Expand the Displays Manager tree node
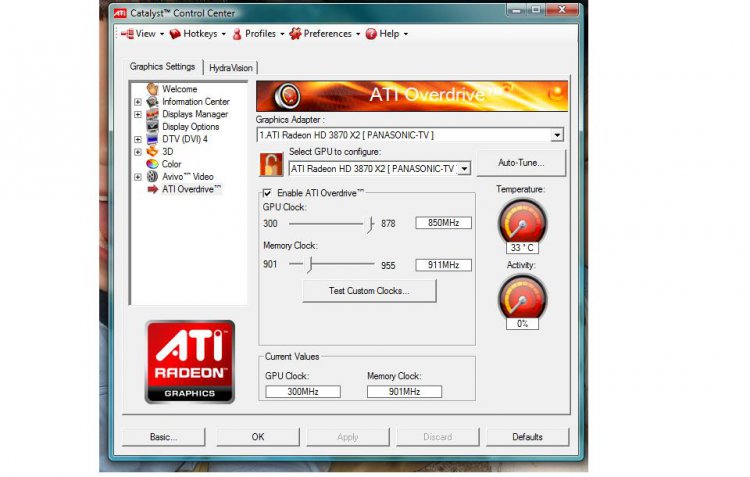The width and height of the screenshot is (750, 477). point(138,114)
